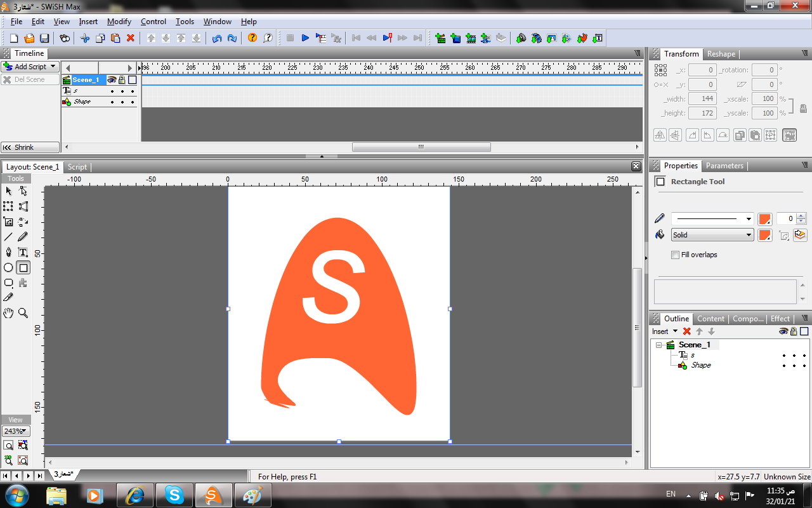Open the Timeline panel options menu
The image size is (812, 508).
click(638, 53)
